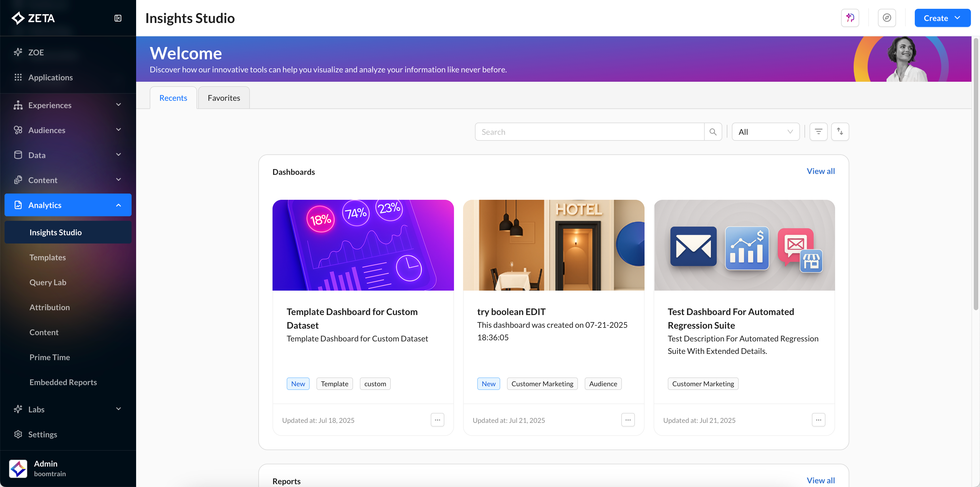Collapse the Analytics sidebar section
Image resolution: width=980 pixels, height=487 pixels.
point(118,205)
